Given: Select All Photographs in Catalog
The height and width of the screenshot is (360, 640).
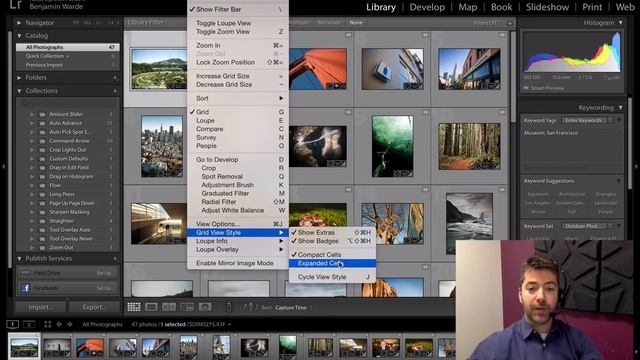Looking at the screenshot, I should (68, 47).
